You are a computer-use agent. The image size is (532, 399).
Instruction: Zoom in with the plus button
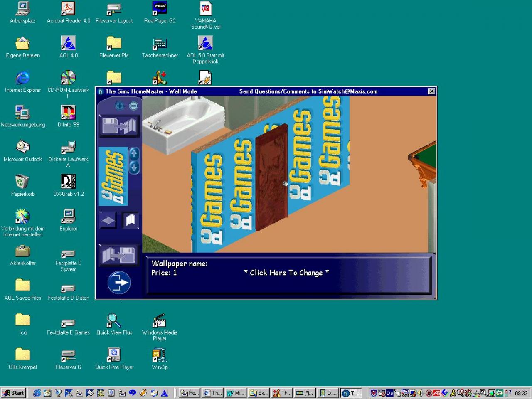click(119, 106)
